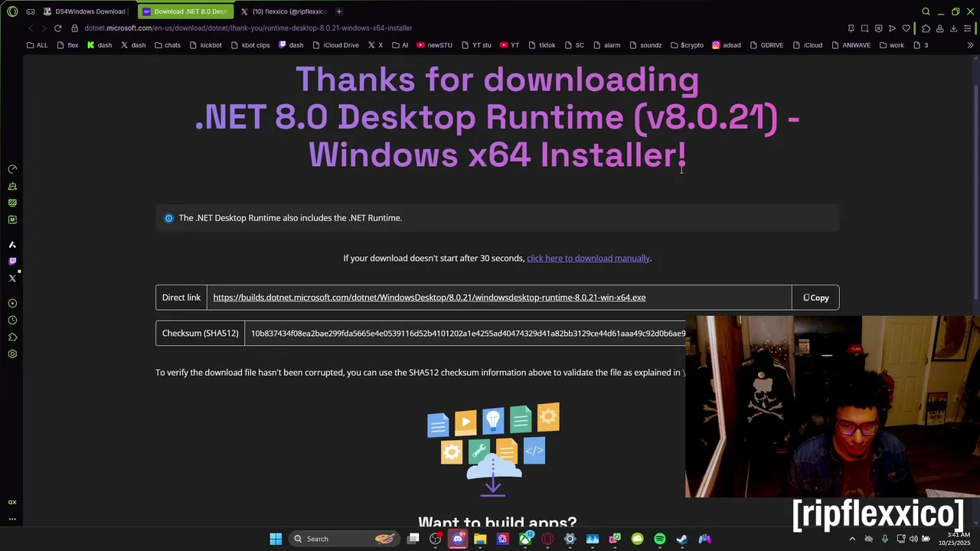Screen dimensions: 980x551
Task: Click the page vertical scrollbar
Action: 975,191
